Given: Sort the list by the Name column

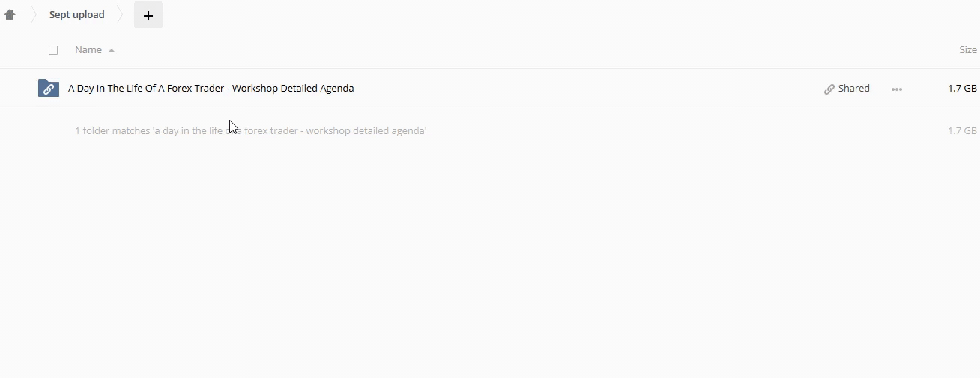Looking at the screenshot, I should coord(88,49).
